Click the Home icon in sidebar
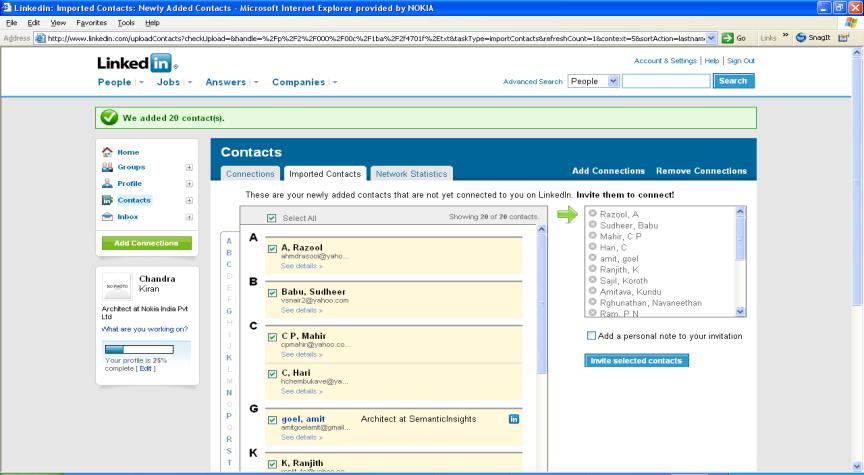Screen dimensions: 864x475 (x=107, y=152)
